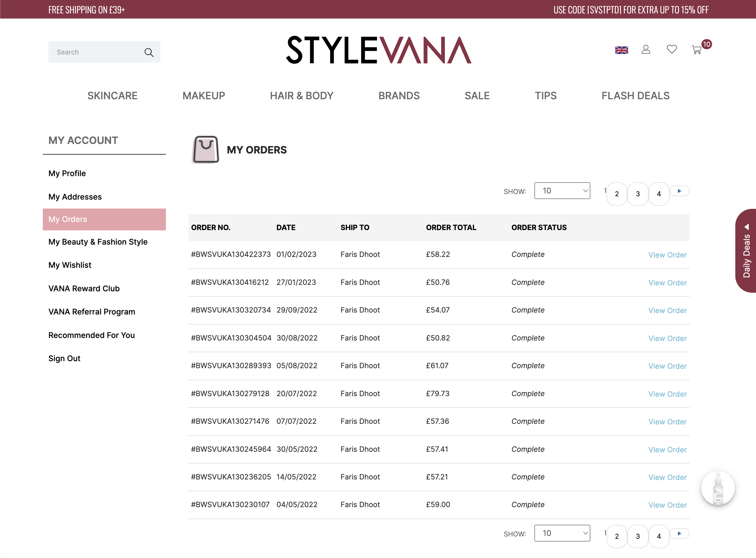The width and height of the screenshot is (756, 558).
Task: Open the user account icon
Action: coord(646,50)
